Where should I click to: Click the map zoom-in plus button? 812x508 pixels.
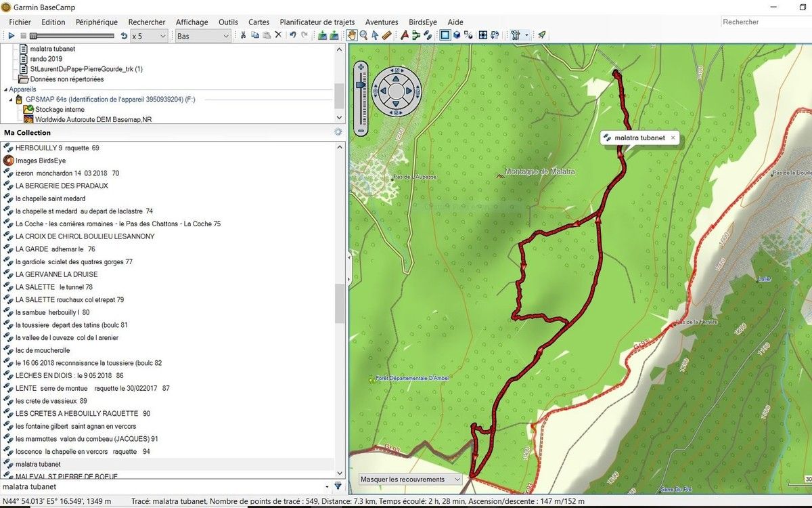[x=361, y=67]
